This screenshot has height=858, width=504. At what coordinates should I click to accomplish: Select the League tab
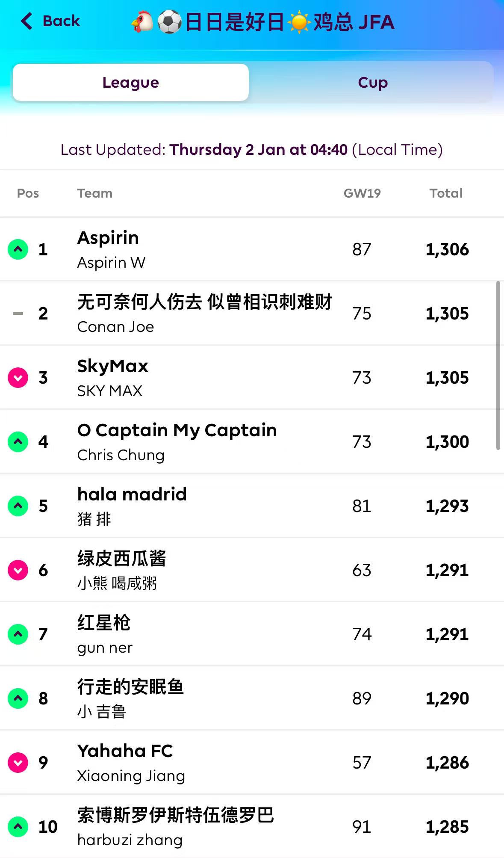(131, 83)
